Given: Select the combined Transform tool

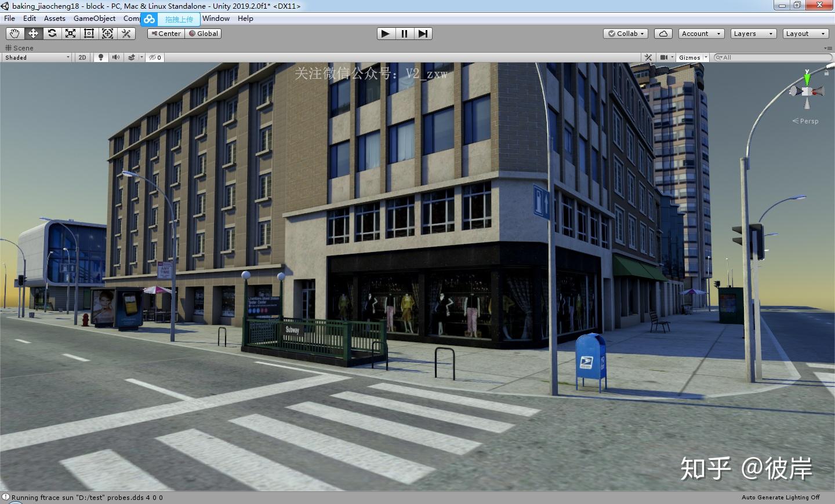Looking at the screenshot, I should coord(107,34).
